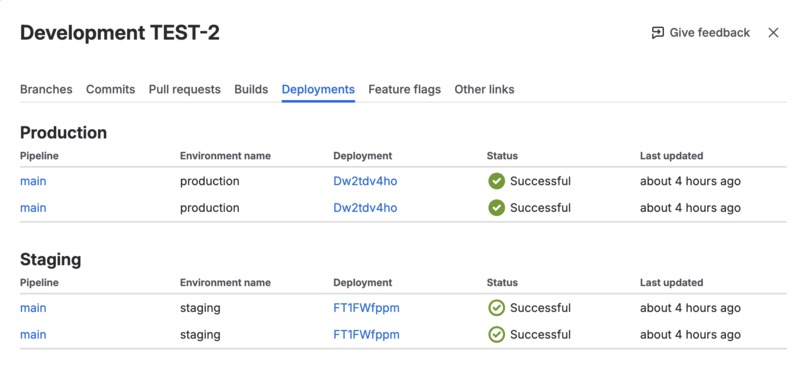Close the Development TEST-2 dialog

tap(773, 33)
